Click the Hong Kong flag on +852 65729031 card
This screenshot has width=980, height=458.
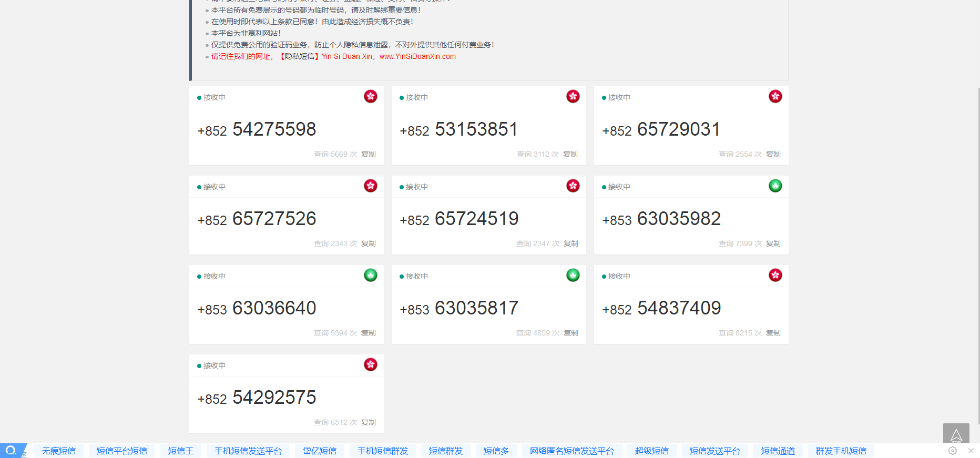(x=775, y=96)
